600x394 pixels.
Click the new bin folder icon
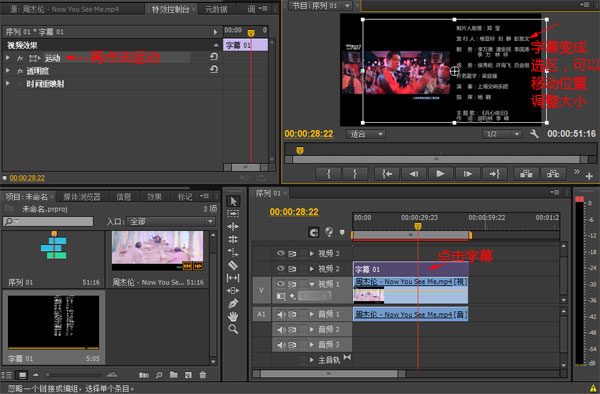coord(173,375)
